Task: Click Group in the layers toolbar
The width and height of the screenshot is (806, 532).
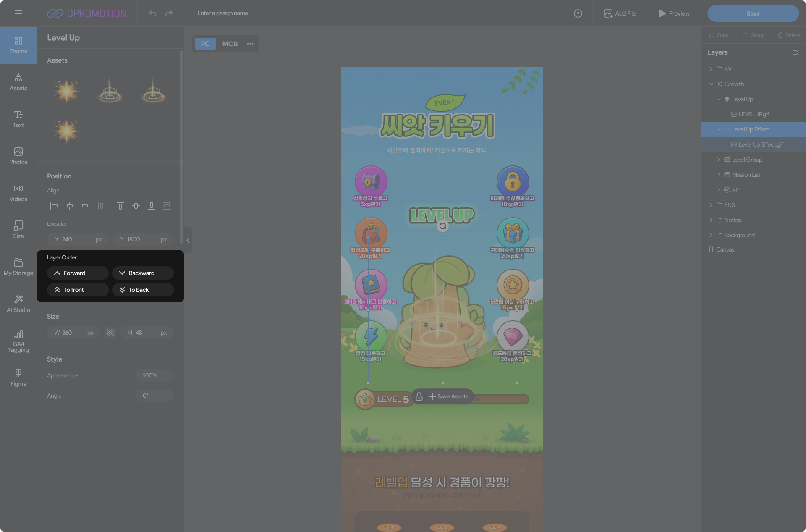Action: pos(754,35)
